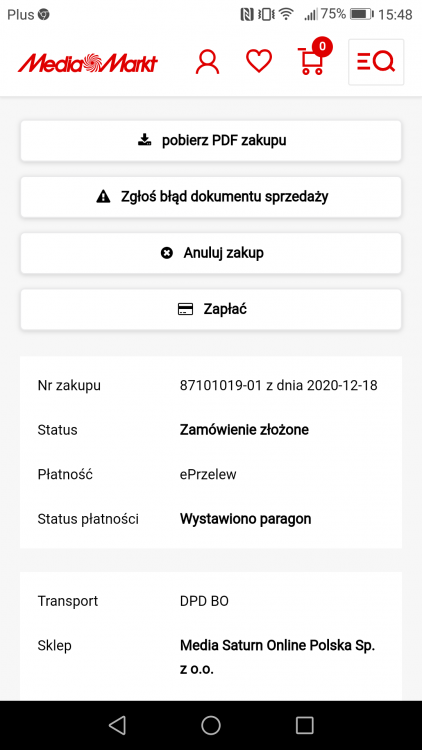The image size is (422, 750).
Task: Open the menu and search button
Action: coord(376,62)
